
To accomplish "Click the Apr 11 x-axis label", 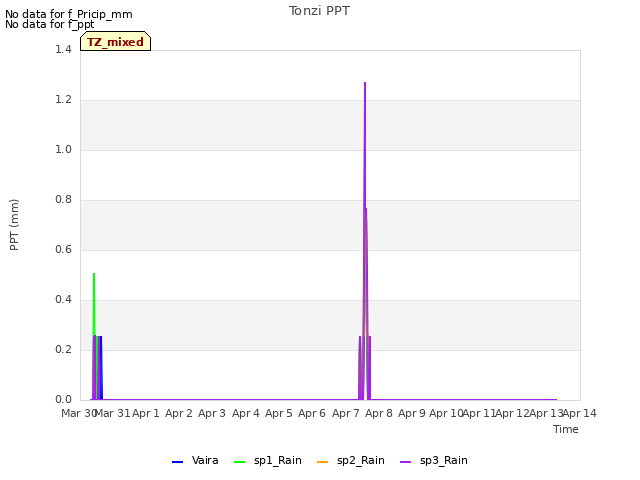I will (479, 413).
